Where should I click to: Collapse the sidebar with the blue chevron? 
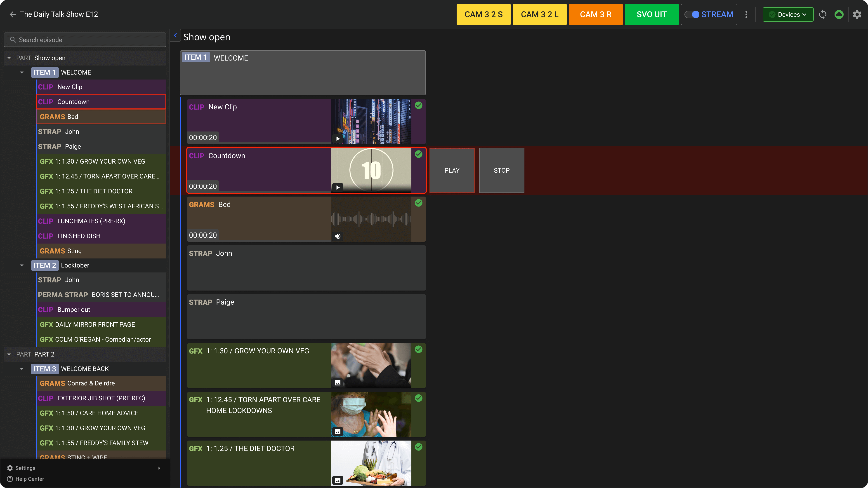coord(175,35)
